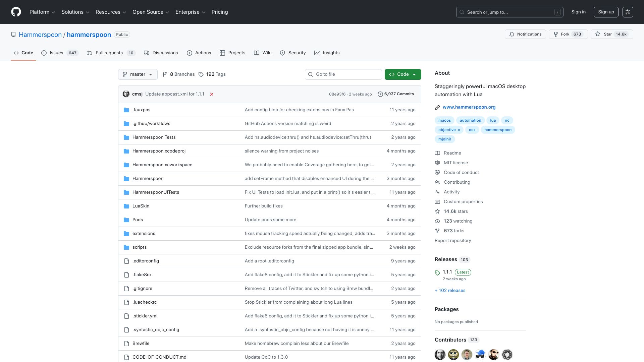Click the link icon beside www.hammerspoon.org

(437, 108)
